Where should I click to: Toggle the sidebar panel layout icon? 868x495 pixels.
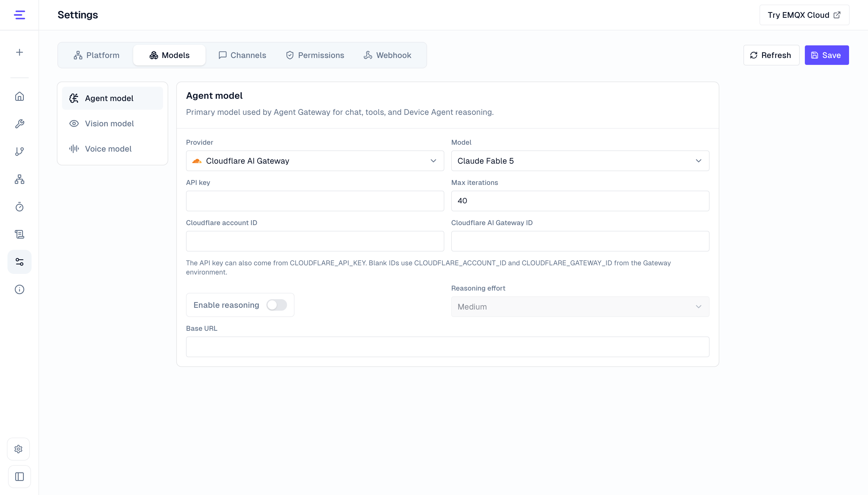coord(19,477)
